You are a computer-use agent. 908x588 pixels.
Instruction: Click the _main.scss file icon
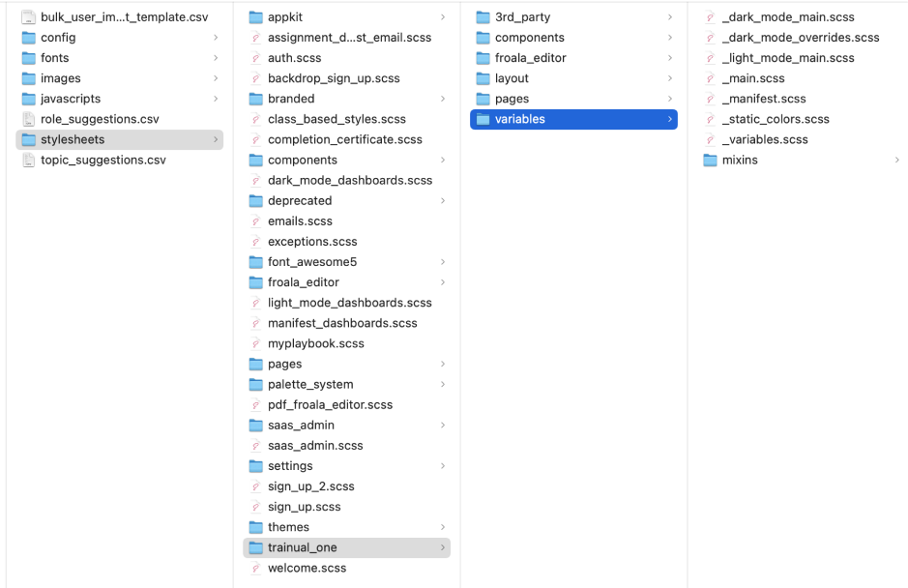tap(710, 78)
